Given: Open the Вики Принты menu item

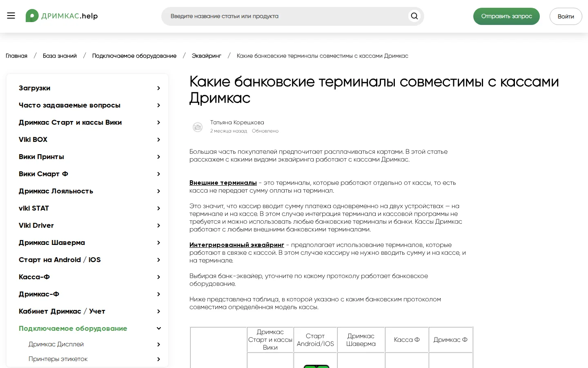Looking at the screenshot, I should (x=41, y=157).
